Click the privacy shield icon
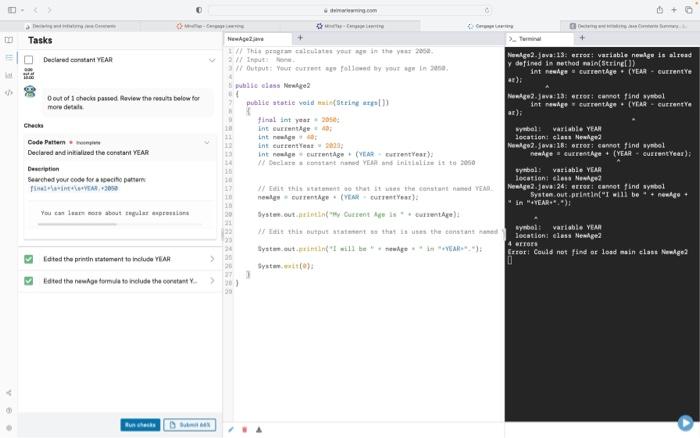The height and width of the screenshot is (438, 700). 199,10
